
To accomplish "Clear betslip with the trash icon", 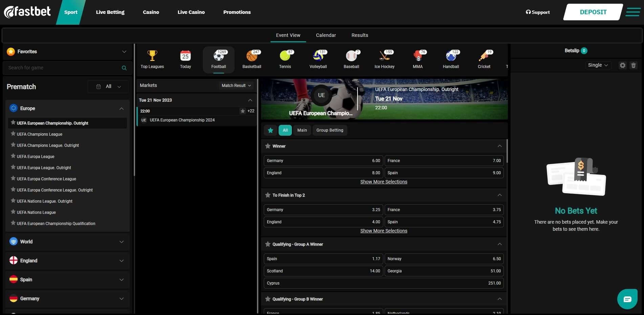I will pos(633,65).
